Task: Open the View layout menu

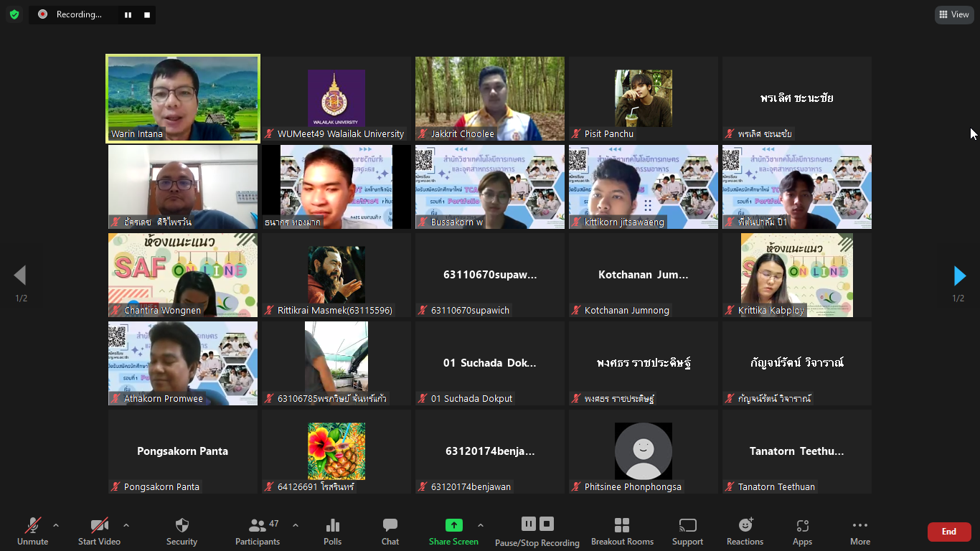Action: (953, 14)
